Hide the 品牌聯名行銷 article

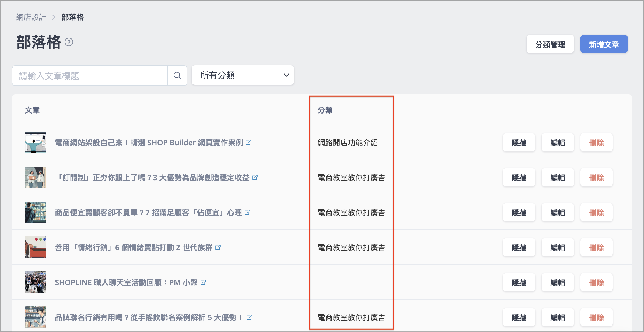point(519,317)
